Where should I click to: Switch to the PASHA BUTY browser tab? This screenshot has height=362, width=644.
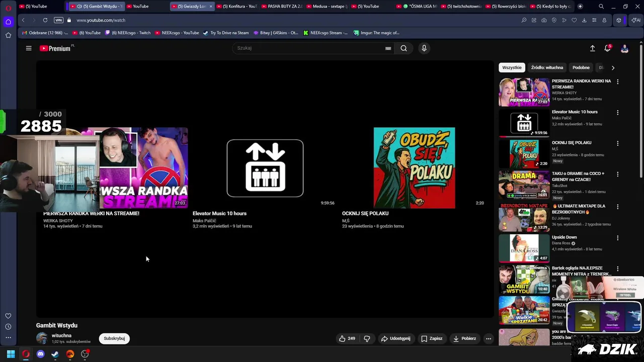click(282, 6)
